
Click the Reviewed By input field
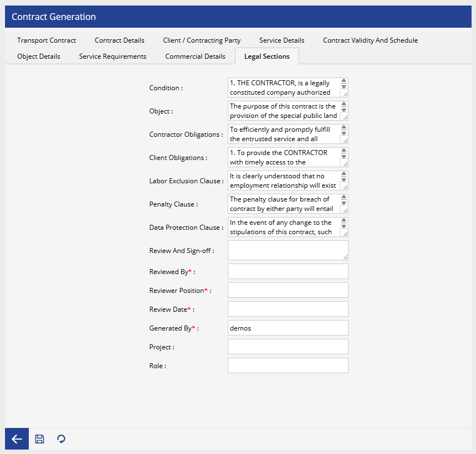[x=288, y=271]
